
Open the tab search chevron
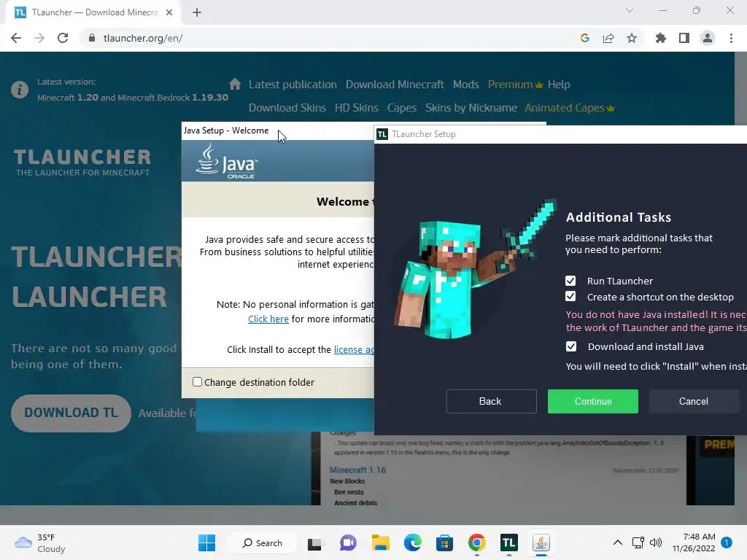click(x=630, y=10)
